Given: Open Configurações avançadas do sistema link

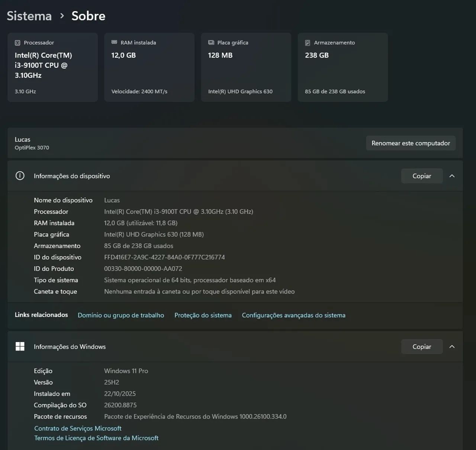Looking at the screenshot, I should (x=293, y=315).
